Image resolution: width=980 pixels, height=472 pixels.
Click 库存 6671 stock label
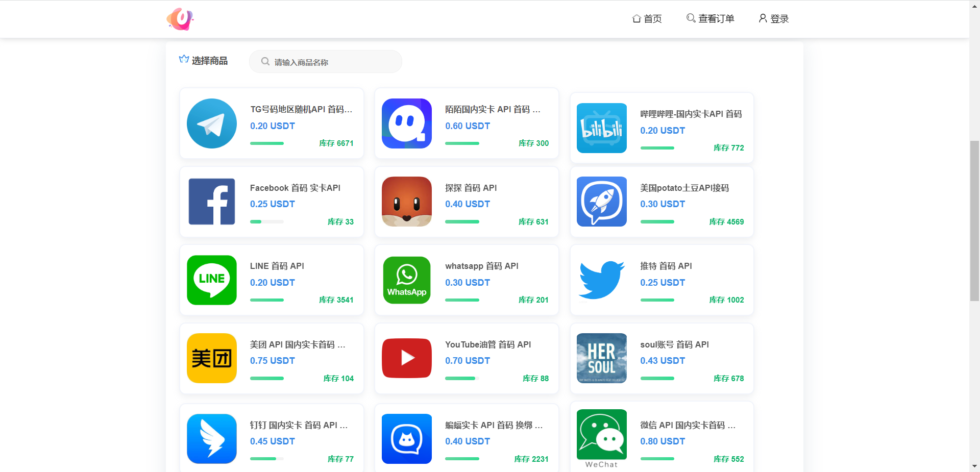click(x=336, y=143)
